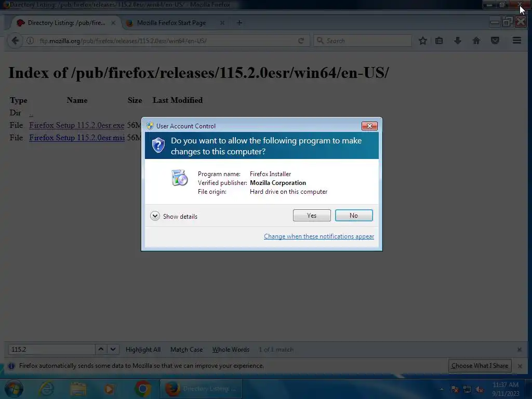Click the Last Modified column header

pyautogui.click(x=178, y=100)
